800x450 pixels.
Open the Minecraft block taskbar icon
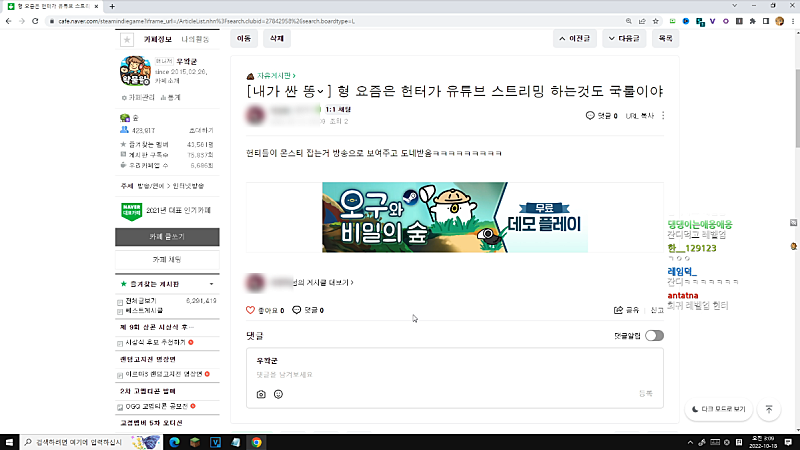click(195, 442)
